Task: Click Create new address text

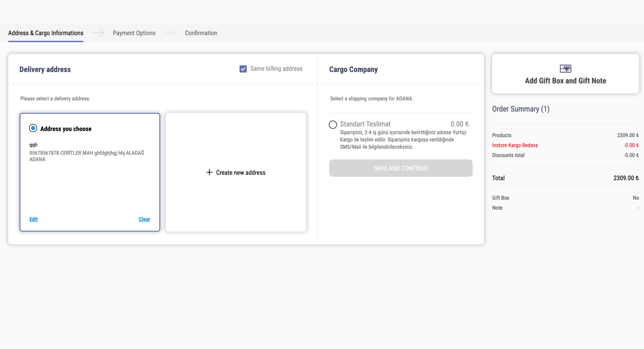Action: click(x=241, y=173)
